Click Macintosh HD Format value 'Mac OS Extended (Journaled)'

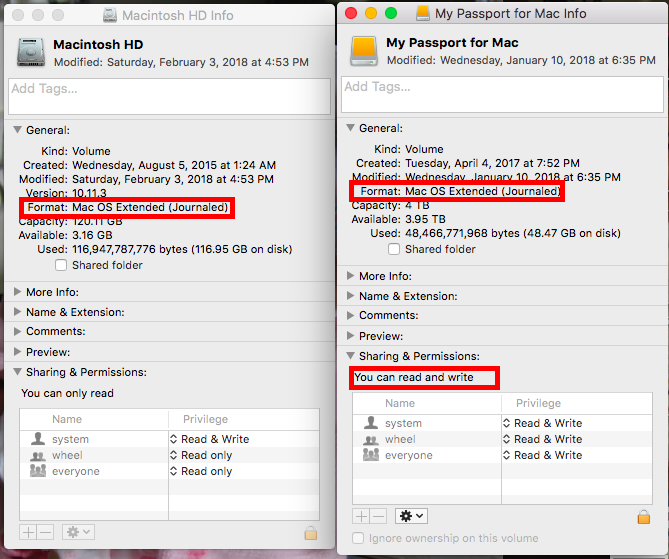click(x=150, y=207)
